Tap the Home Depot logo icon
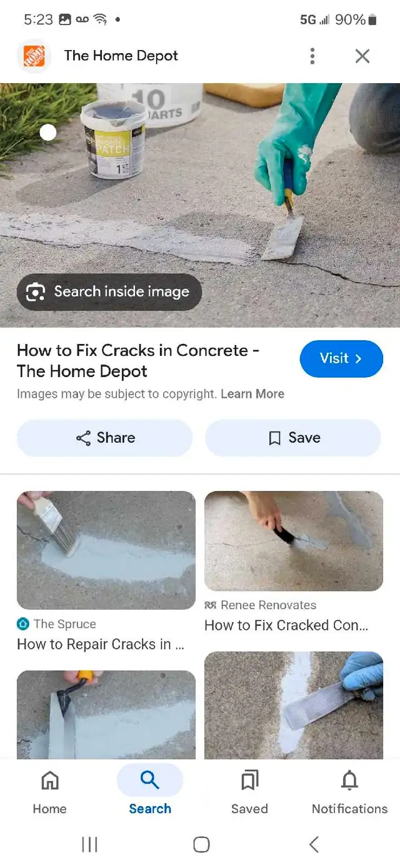 [x=34, y=56]
